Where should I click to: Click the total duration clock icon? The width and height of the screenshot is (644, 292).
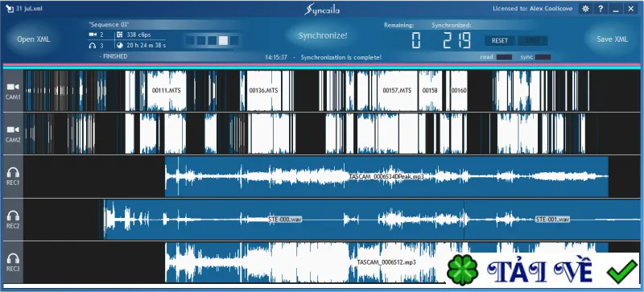click(119, 45)
